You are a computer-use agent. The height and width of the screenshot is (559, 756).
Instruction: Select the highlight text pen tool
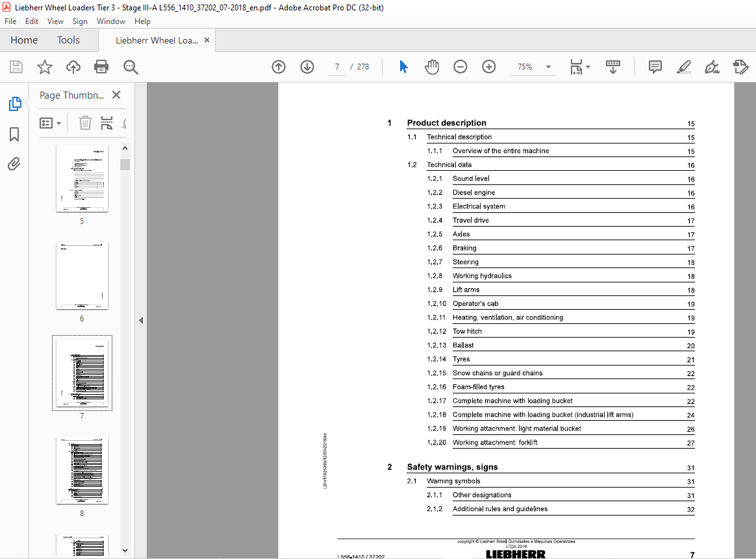tap(684, 67)
